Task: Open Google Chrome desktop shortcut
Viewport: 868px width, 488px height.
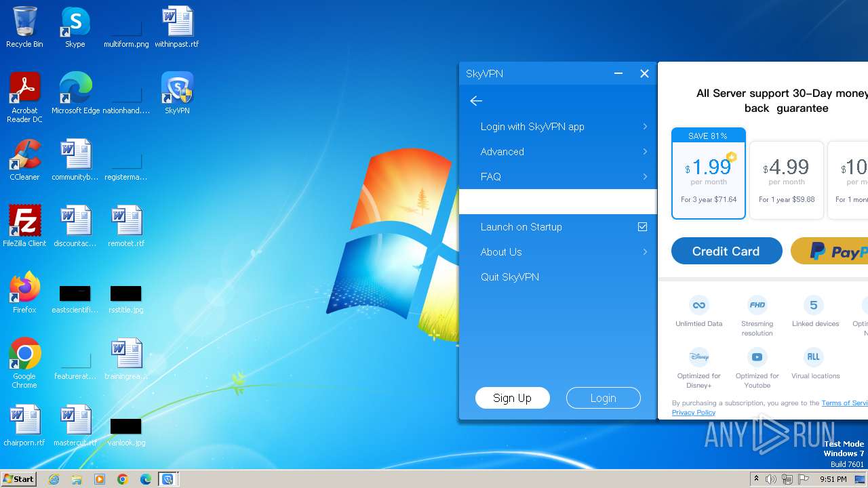Action: (x=24, y=363)
